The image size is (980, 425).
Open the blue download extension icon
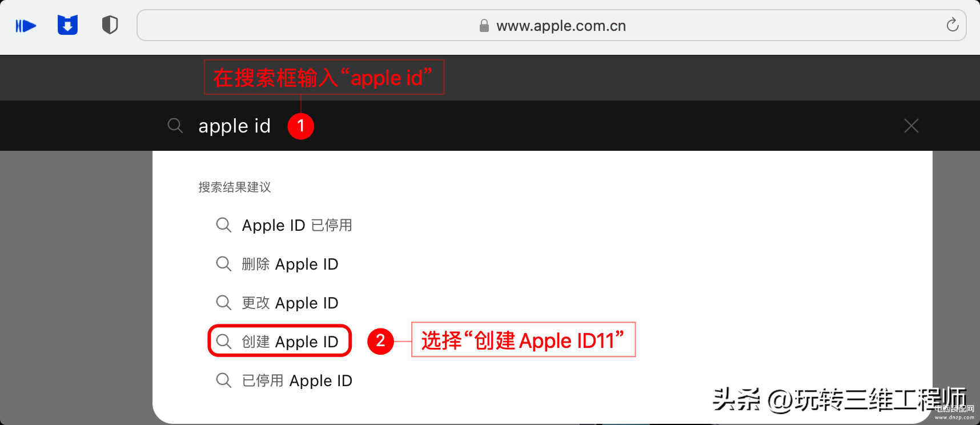click(x=67, y=25)
